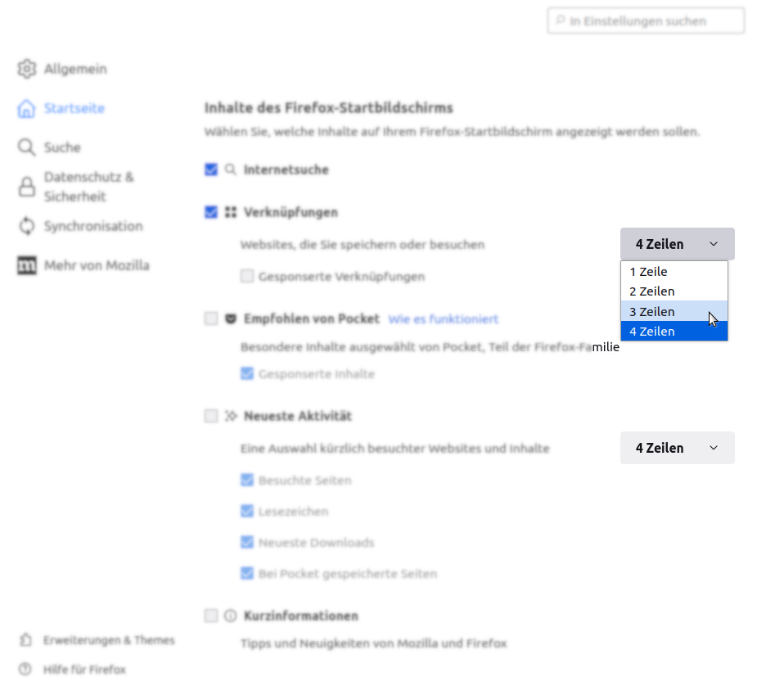Choose the "1 Zeile" option
The height and width of the screenshot is (700, 766).
[648, 272]
